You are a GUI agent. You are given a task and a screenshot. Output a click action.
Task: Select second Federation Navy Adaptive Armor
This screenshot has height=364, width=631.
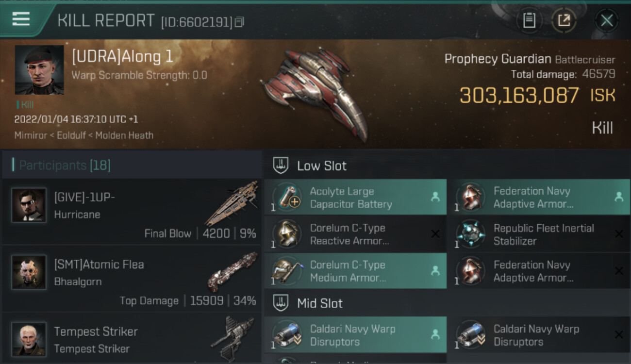tap(539, 271)
